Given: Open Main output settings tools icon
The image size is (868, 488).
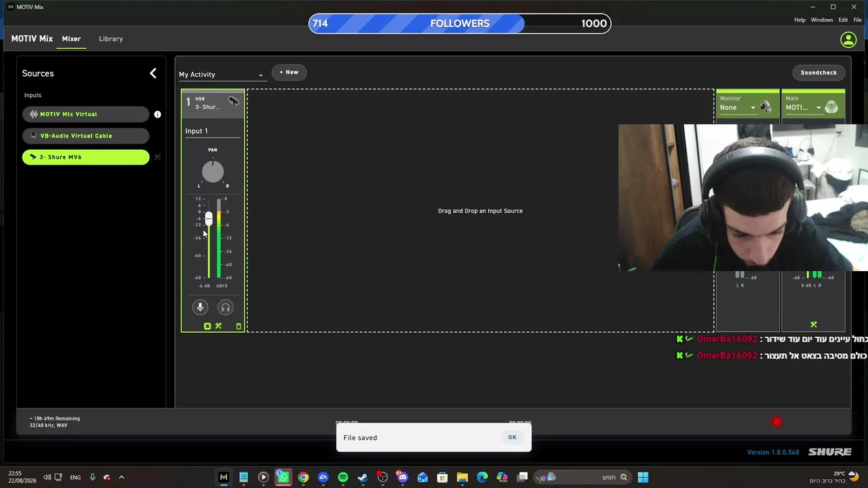Looking at the screenshot, I should (814, 325).
